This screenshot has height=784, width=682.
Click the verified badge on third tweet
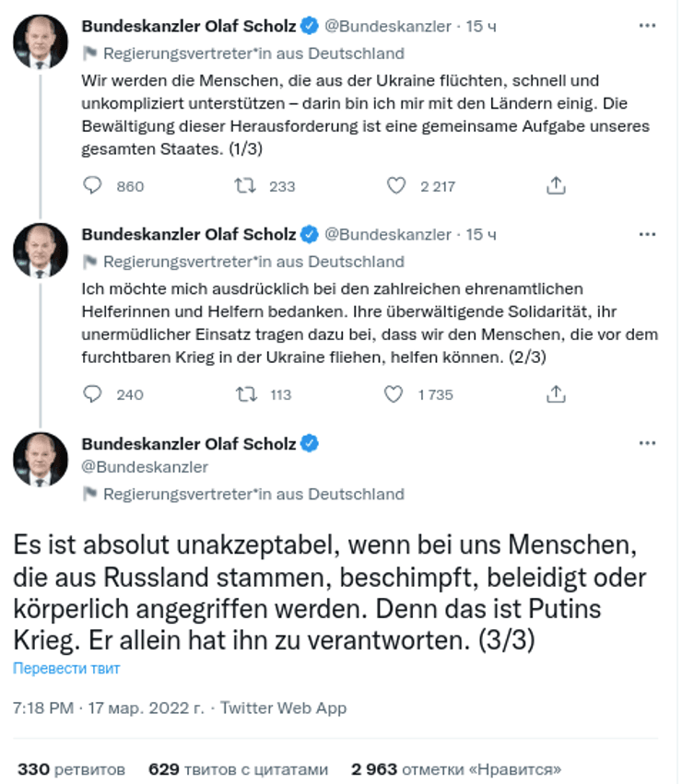pyautogui.click(x=311, y=443)
